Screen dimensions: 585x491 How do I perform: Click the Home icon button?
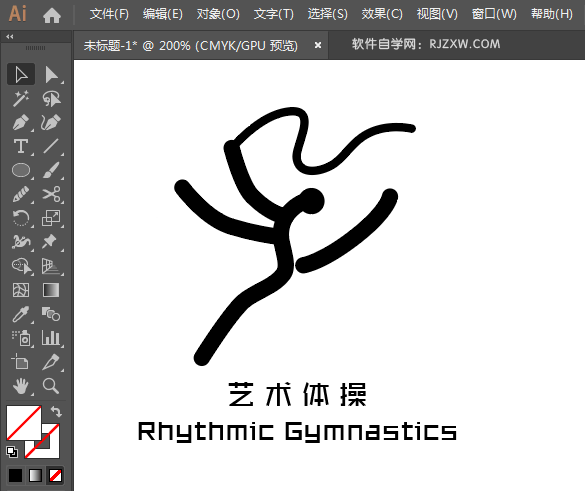[52, 15]
